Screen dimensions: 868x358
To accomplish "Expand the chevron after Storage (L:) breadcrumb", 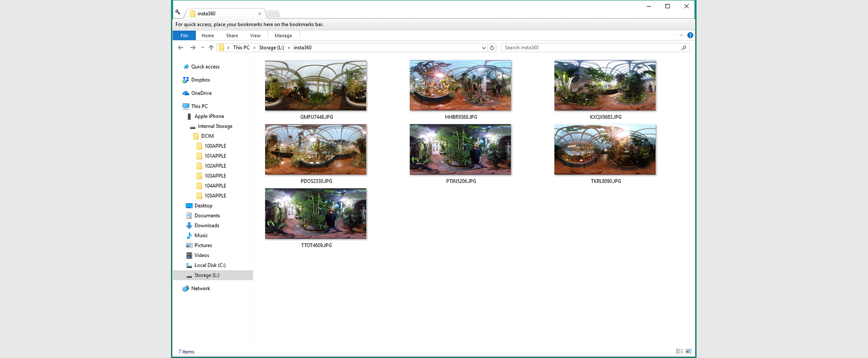I will [x=289, y=48].
